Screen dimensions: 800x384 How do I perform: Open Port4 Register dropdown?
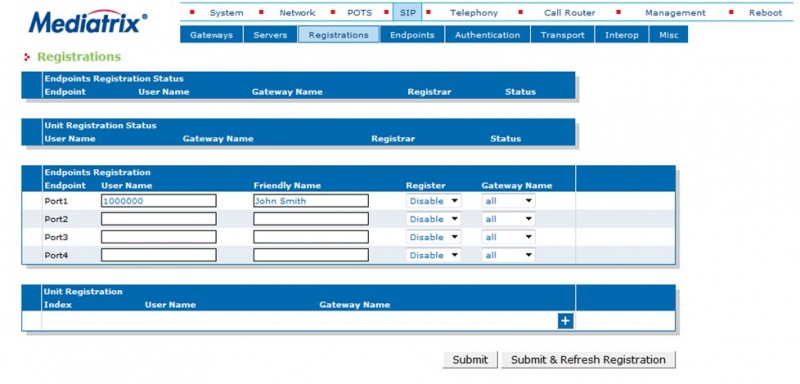[x=433, y=255]
